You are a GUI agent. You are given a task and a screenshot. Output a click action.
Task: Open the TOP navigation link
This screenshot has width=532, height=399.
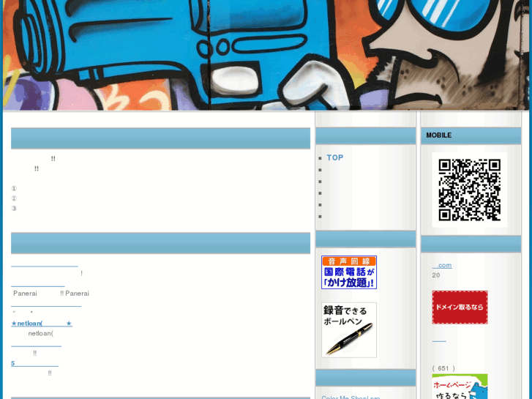pos(335,157)
